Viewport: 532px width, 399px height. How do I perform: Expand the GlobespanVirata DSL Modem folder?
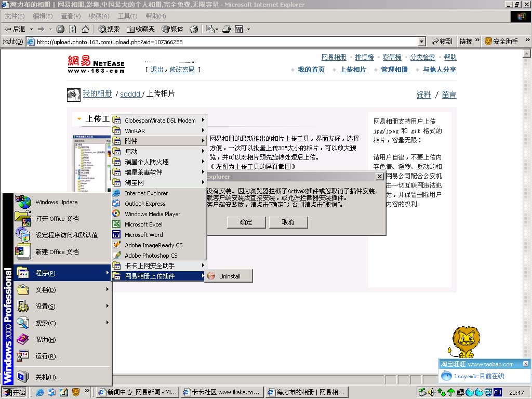159,120
